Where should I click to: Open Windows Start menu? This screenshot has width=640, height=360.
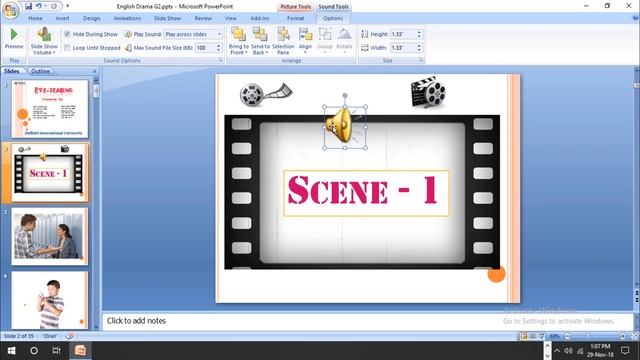[11, 351]
